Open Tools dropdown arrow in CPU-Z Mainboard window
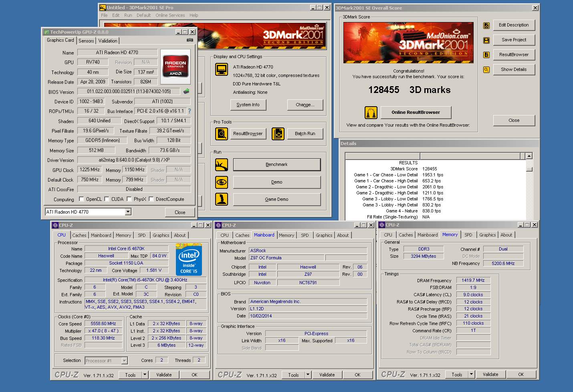 click(x=308, y=375)
